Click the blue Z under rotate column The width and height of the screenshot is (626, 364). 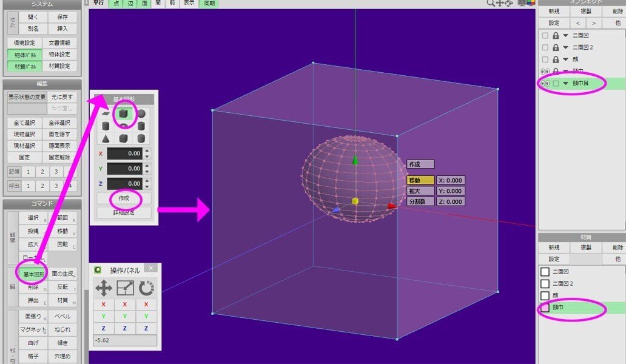pyautogui.click(x=146, y=328)
